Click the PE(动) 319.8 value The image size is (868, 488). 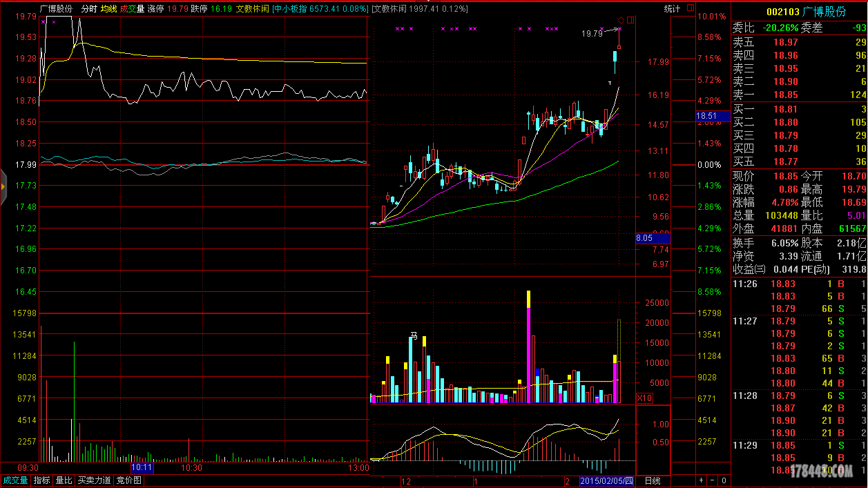854,269
